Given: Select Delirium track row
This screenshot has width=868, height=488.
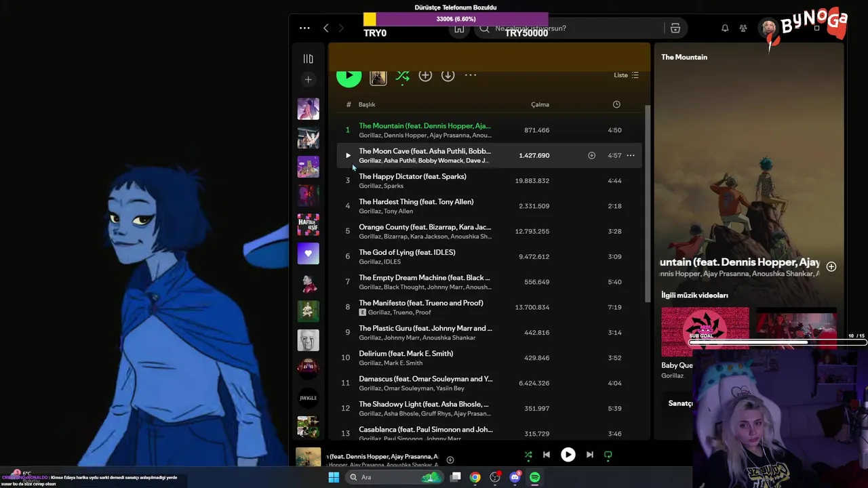Looking at the screenshot, I should 488,358.
